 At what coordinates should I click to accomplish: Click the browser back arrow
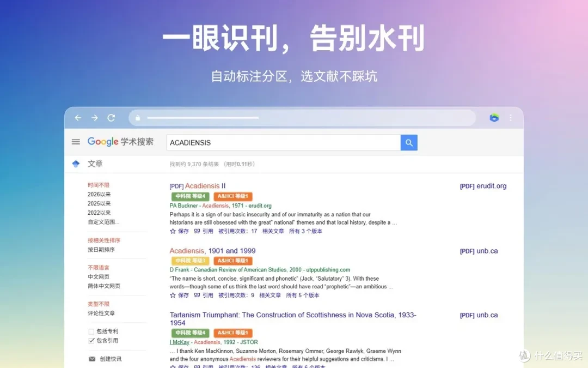point(78,118)
